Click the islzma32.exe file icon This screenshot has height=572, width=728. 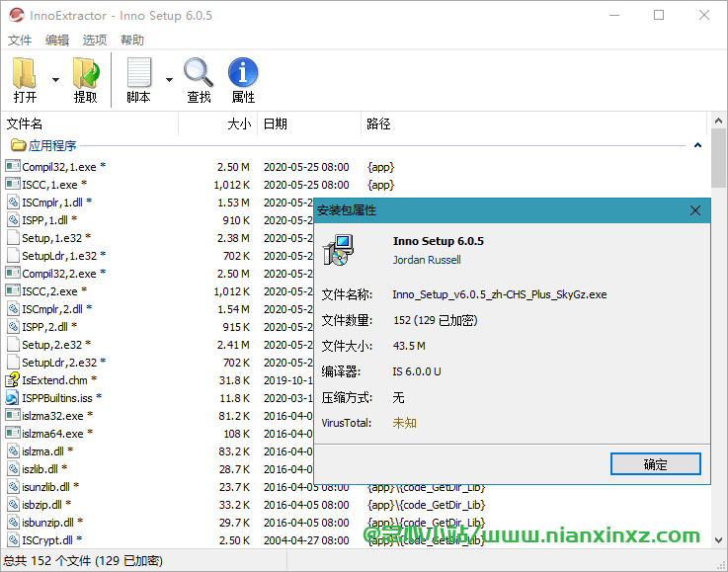pos(13,415)
